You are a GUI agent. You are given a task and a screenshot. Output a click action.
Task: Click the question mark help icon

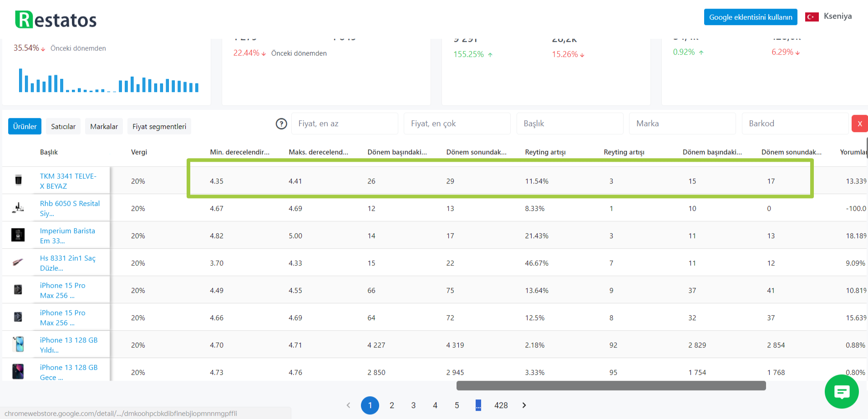[281, 124]
